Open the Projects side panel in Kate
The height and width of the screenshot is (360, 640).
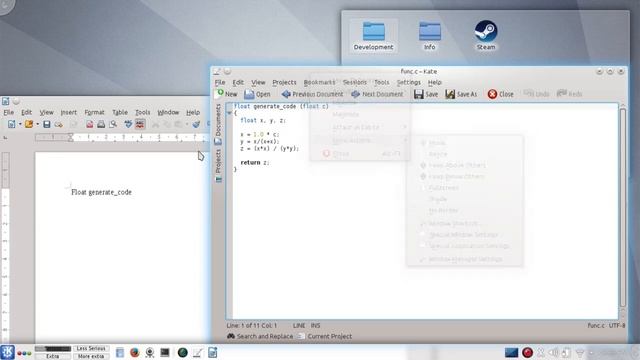[218, 165]
